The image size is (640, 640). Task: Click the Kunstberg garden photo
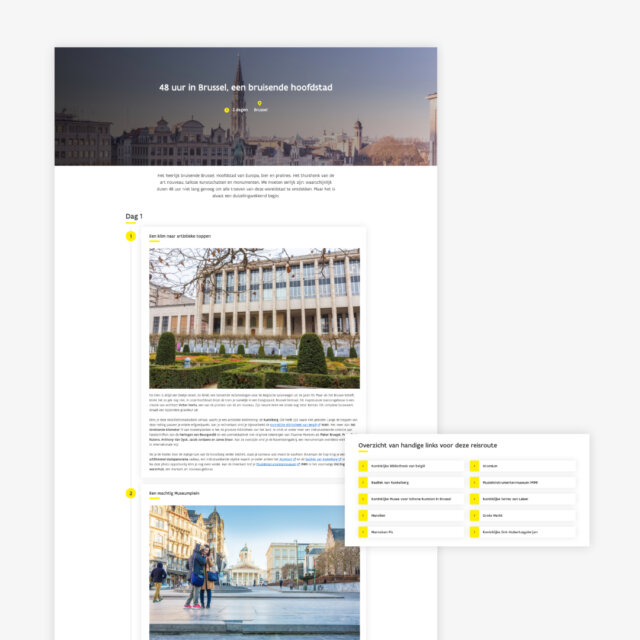pos(254,318)
